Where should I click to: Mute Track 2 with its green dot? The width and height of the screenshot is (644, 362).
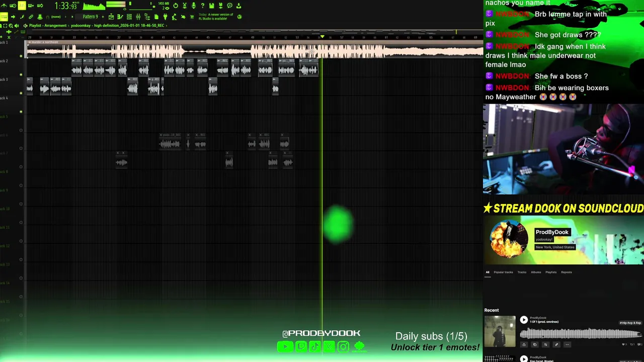21,74
